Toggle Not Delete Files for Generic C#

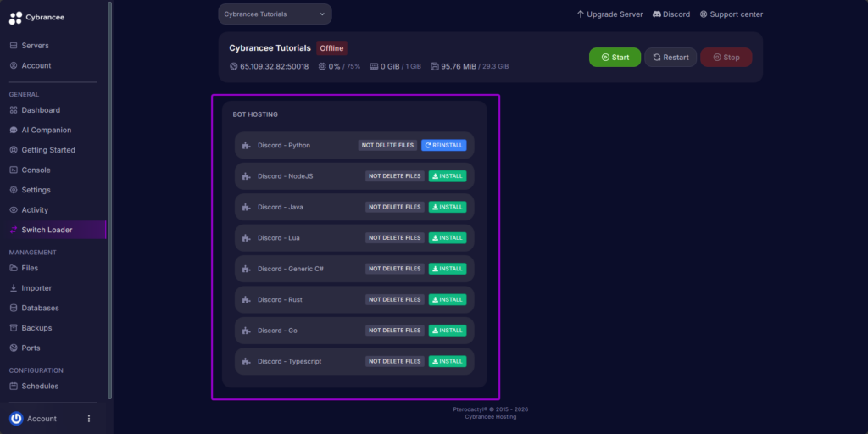click(x=395, y=269)
